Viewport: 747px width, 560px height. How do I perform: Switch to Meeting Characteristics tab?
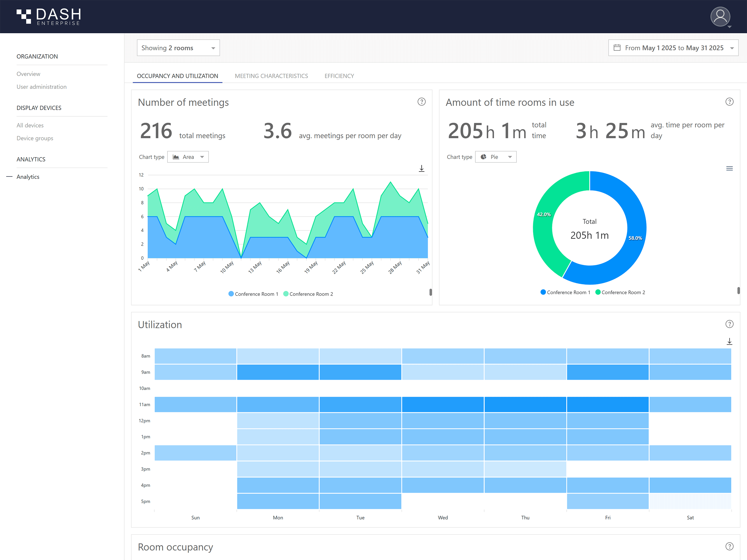[x=271, y=76]
